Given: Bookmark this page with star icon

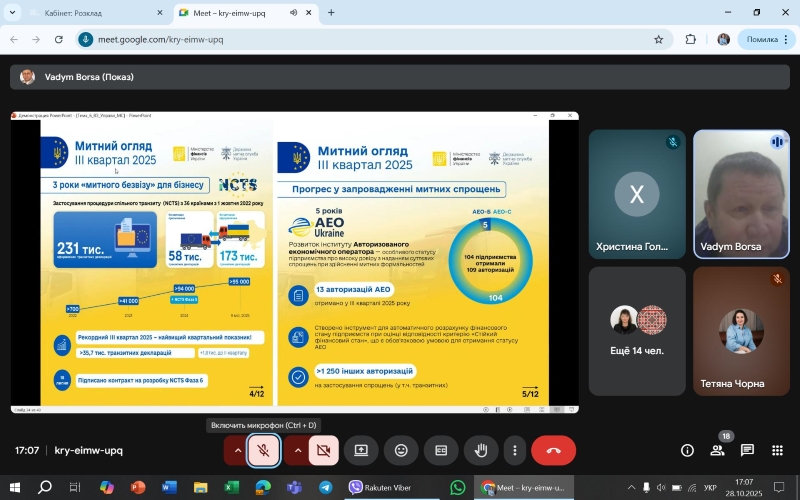Looking at the screenshot, I should coord(658,40).
